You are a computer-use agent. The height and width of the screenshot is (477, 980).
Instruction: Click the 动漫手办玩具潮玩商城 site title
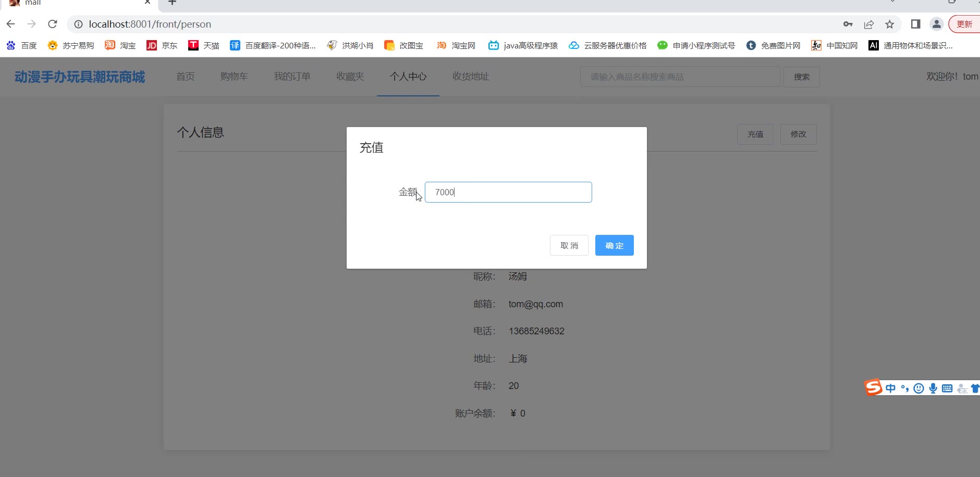tap(80, 77)
